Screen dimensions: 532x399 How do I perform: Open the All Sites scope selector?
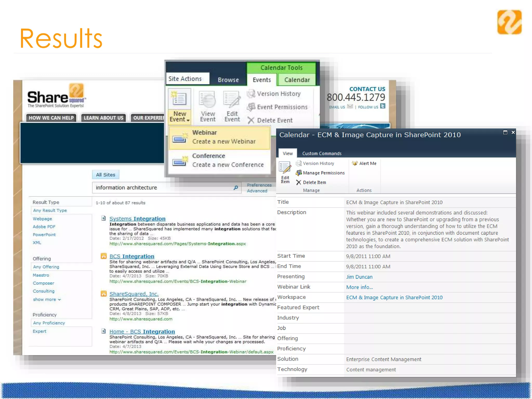click(105, 175)
